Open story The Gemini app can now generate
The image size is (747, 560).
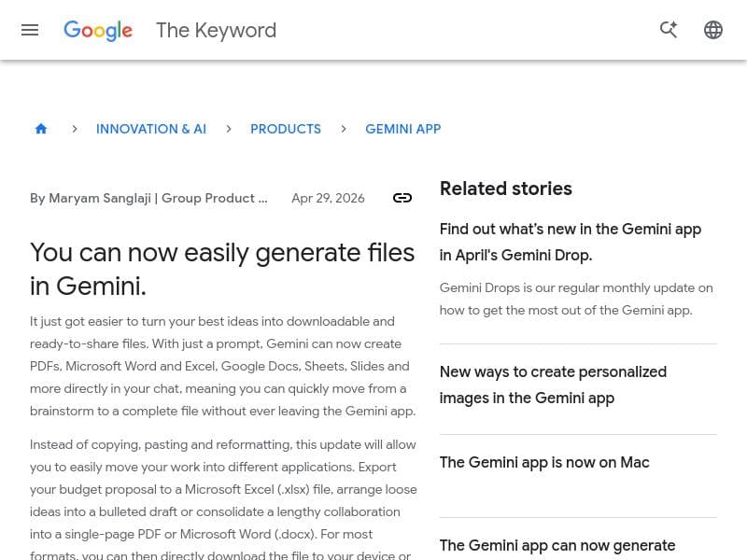coord(557,545)
